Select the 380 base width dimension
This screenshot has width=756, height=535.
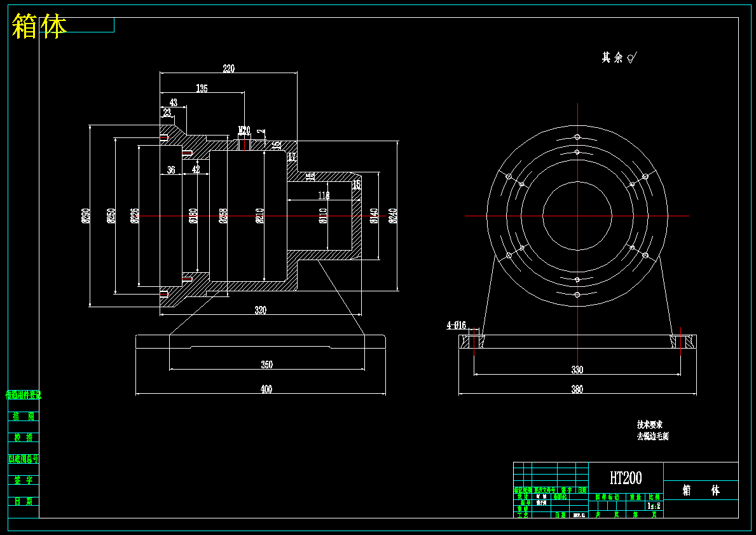pos(577,389)
